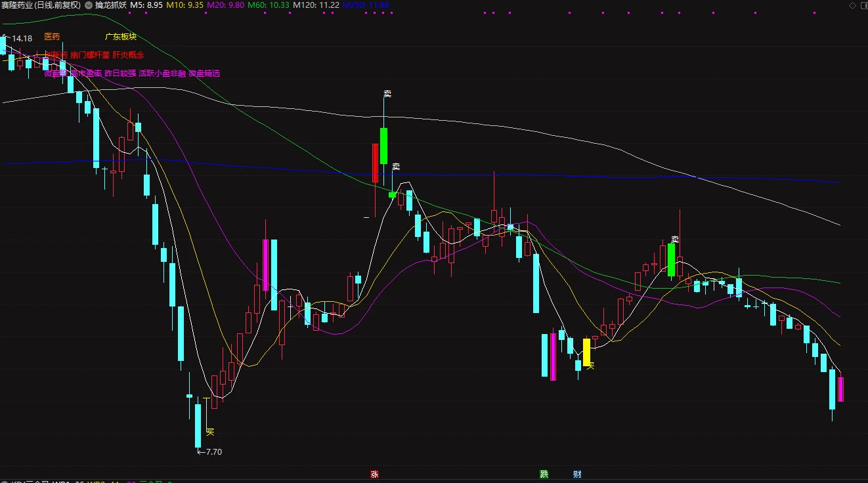Click the diamond marker icon at top right
Image resolution: width=868 pixels, height=483 pixels.
pos(853,5)
